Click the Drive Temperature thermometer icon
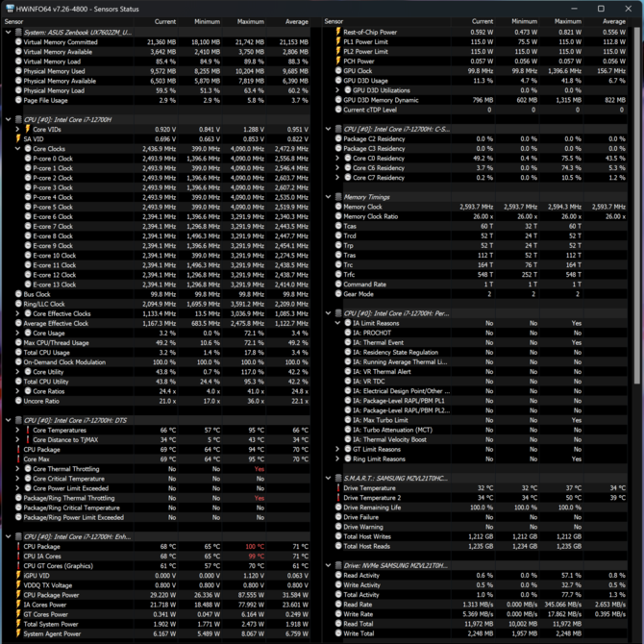 pyautogui.click(x=337, y=488)
